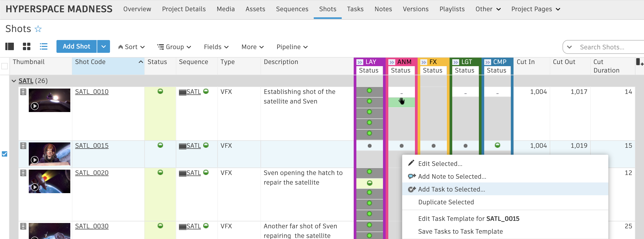Favorite the Shots page star
644x239 pixels.
38,29
